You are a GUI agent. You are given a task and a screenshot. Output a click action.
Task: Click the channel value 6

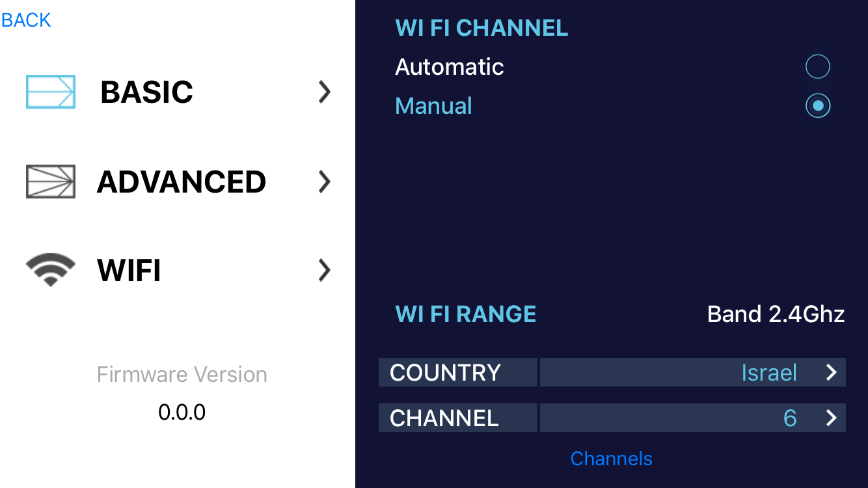789,418
